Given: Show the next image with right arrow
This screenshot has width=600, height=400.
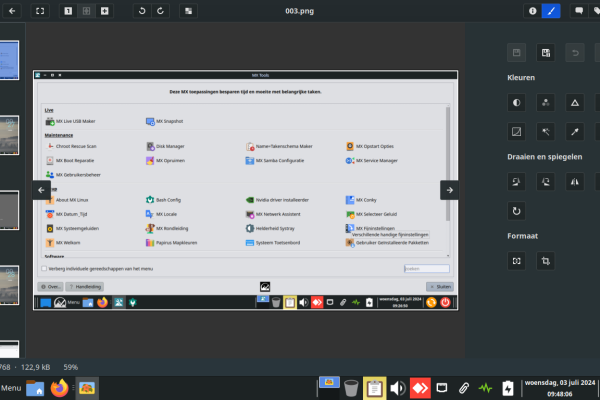Looking at the screenshot, I should tap(449, 190).
